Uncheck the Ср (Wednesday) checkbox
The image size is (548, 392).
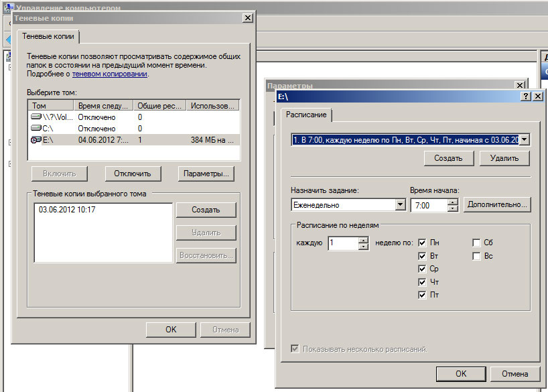point(422,269)
